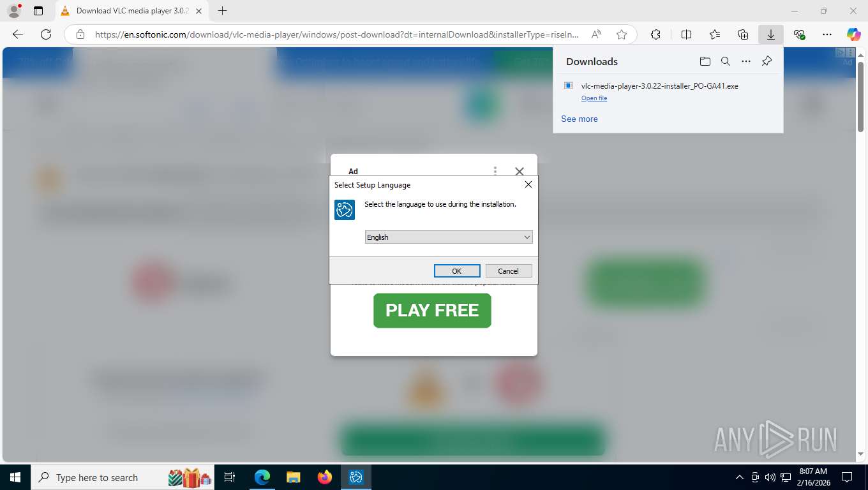Viewport: 868px width, 490px height.
Task: Open a new tab with plus
Action: pyautogui.click(x=222, y=11)
